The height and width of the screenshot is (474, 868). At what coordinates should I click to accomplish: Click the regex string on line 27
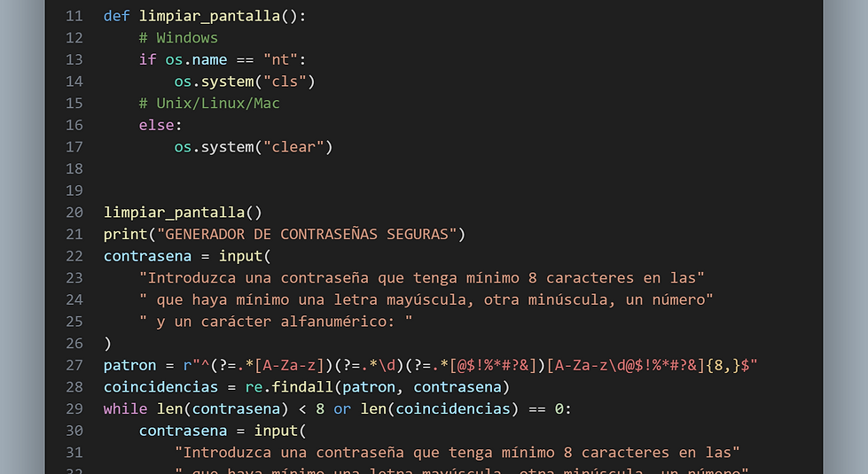pos(470,366)
